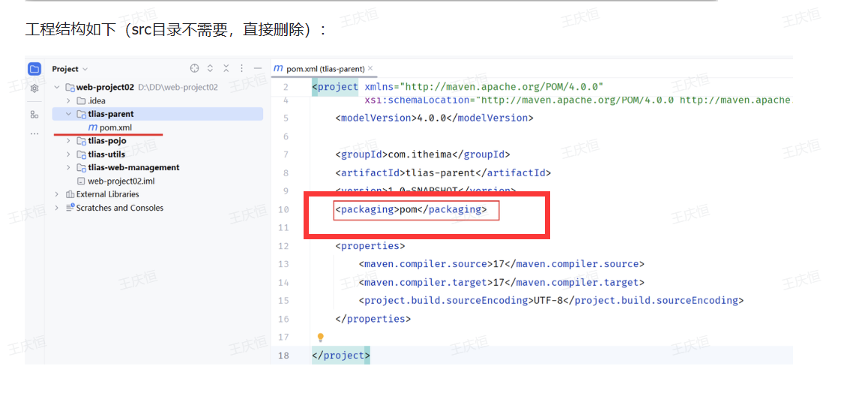Click the Select Opened File crosshair icon
The image size is (868, 396).
195,69
